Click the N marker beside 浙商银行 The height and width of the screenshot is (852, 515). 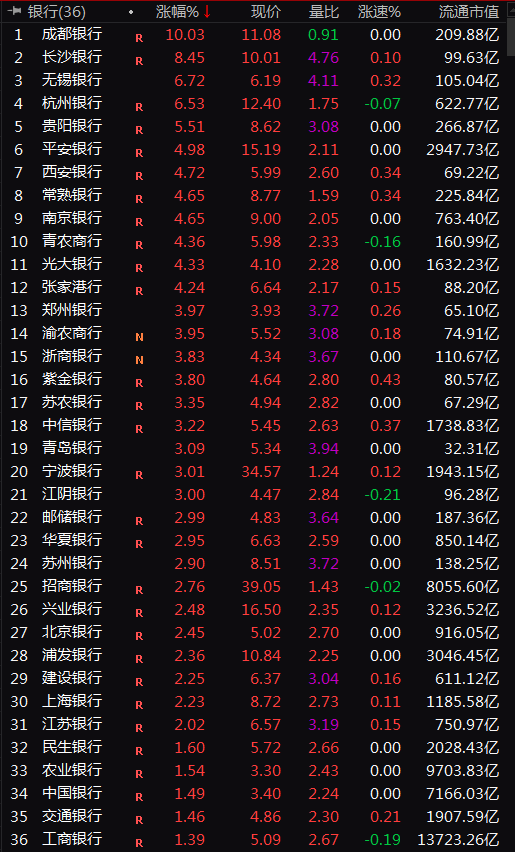139,360
